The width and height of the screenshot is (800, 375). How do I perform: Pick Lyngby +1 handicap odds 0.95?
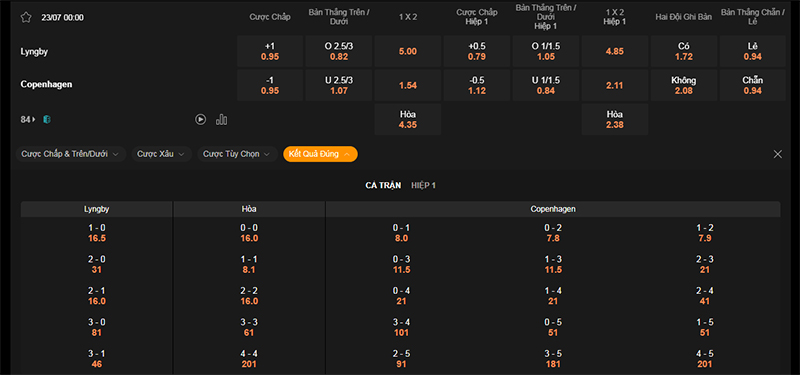tap(270, 51)
